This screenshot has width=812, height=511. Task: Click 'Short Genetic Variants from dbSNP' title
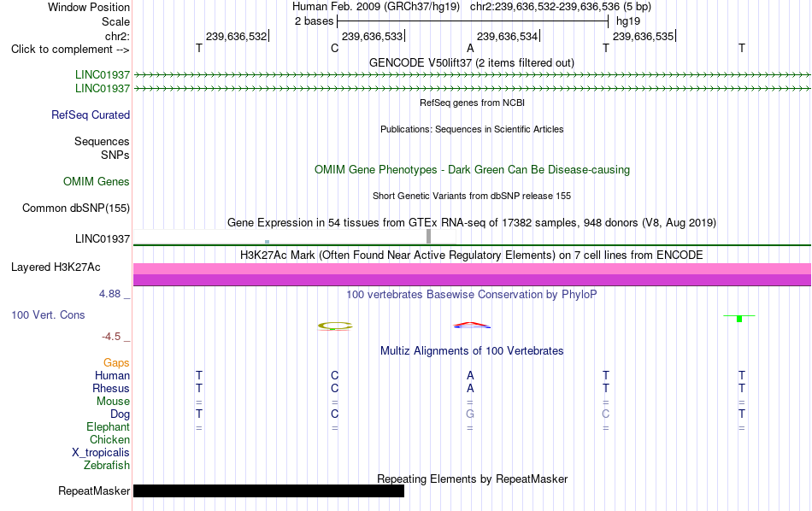tap(472, 197)
